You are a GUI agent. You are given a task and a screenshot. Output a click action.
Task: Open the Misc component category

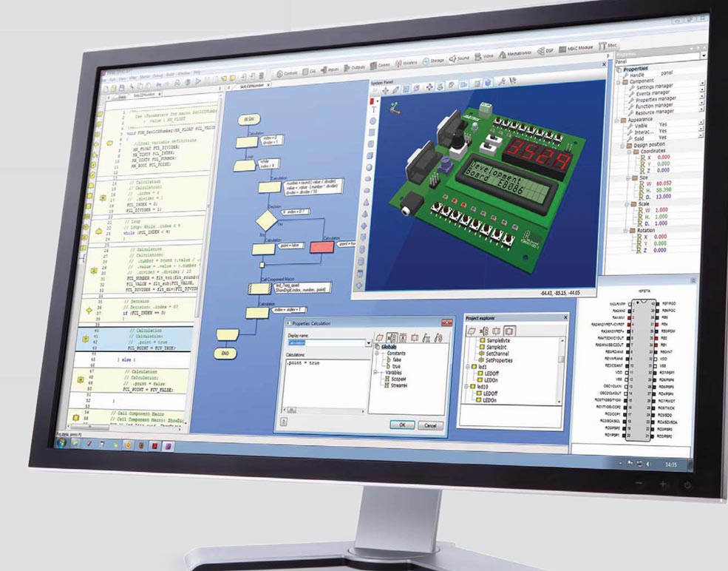(608, 46)
